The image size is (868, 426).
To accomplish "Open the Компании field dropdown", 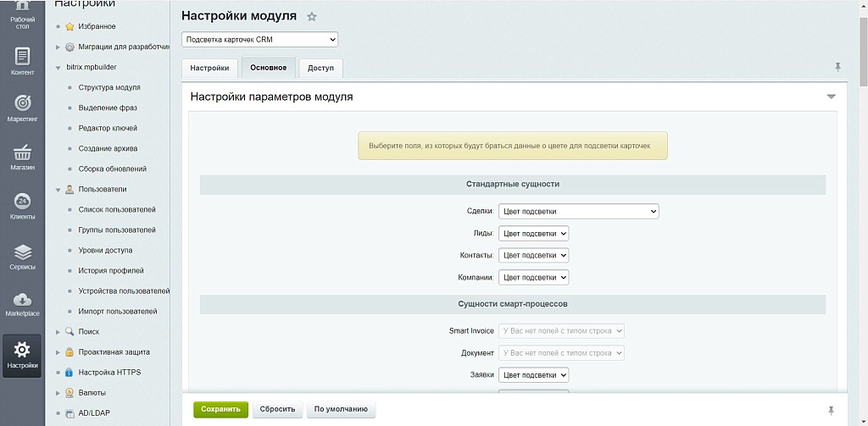I will point(534,277).
